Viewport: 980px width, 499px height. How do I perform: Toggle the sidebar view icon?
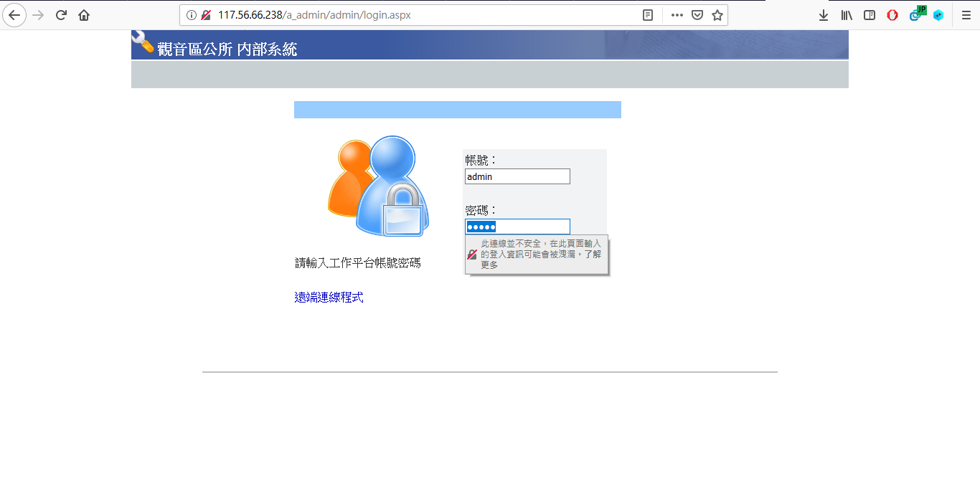[x=870, y=15]
